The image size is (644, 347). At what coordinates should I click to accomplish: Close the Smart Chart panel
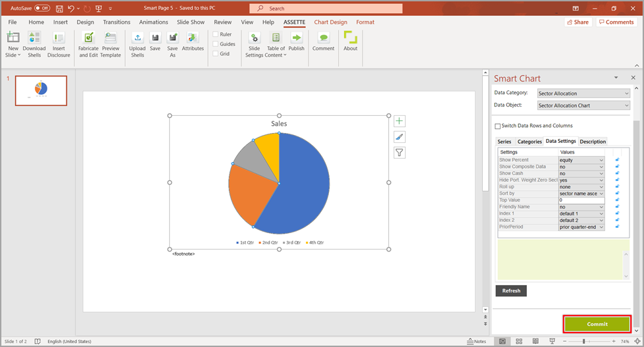point(633,77)
